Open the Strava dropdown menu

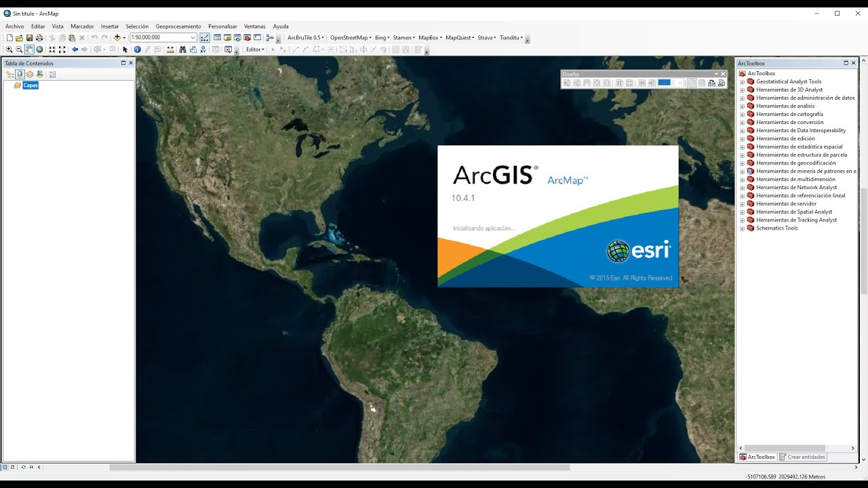pyautogui.click(x=486, y=38)
